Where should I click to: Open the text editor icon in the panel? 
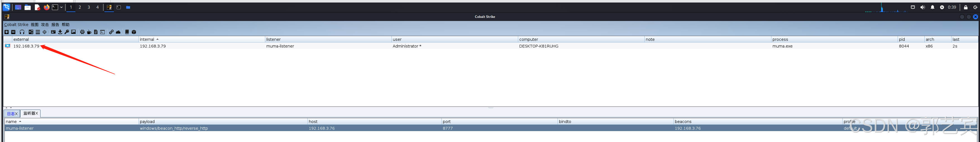pos(37,7)
